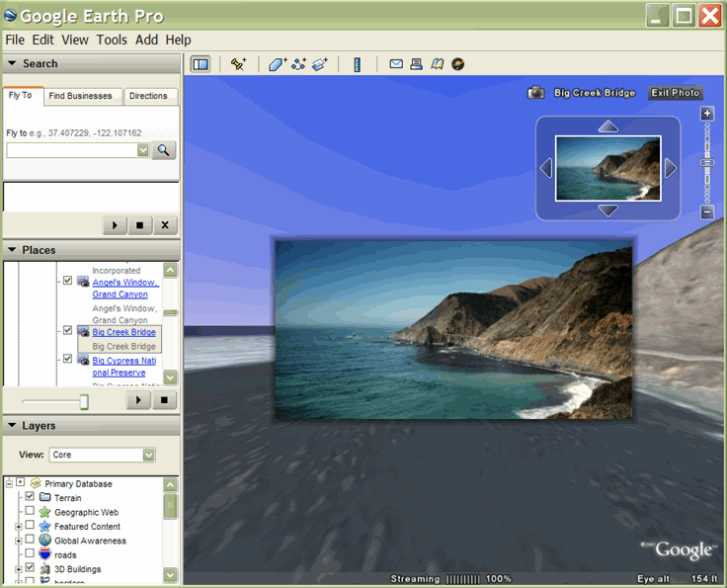The width and height of the screenshot is (727, 588).
Task: Select the Add Image Overlay tool
Action: pos(320,64)
